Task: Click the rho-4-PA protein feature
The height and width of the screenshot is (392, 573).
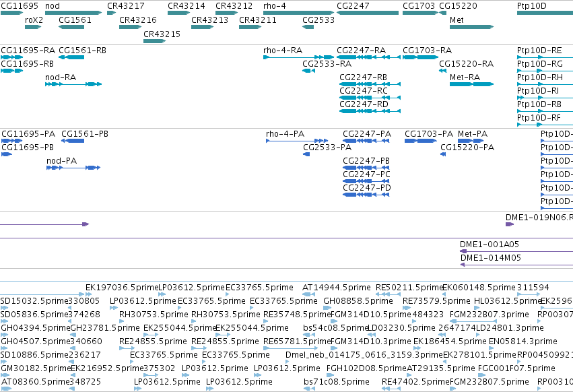Action: [x=297, y=141]
